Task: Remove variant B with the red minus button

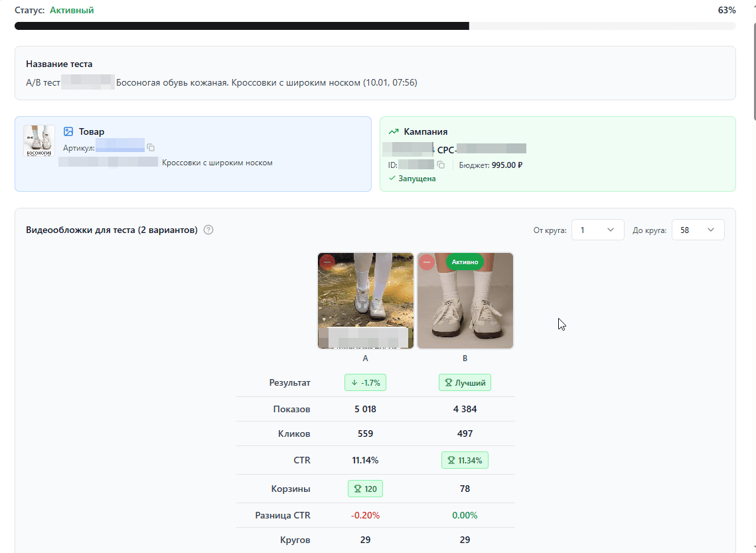Action: (x=427, y=262)
